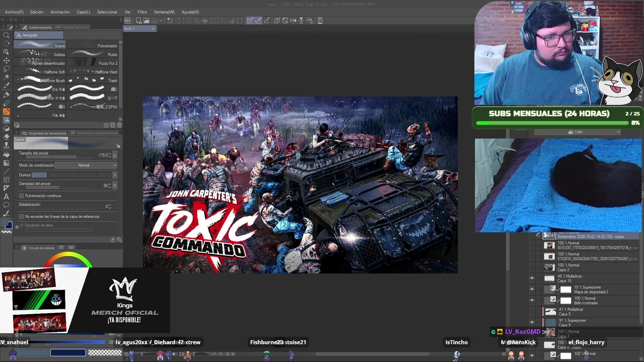
Task: Hide the Capa 10 layer
Action: (x=532, y=278)
